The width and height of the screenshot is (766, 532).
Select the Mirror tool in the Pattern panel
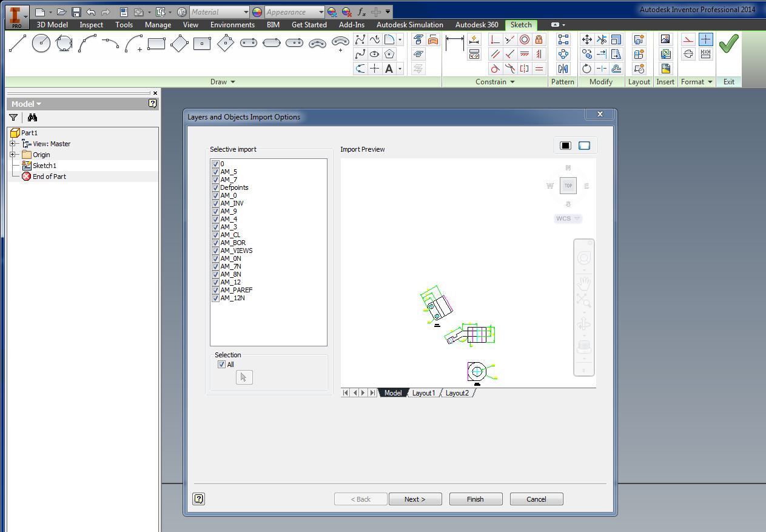point(563,68)
